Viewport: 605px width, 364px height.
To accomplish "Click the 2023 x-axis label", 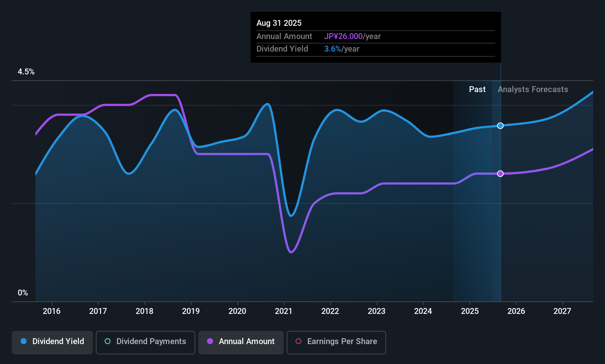I will coord(377,311).
